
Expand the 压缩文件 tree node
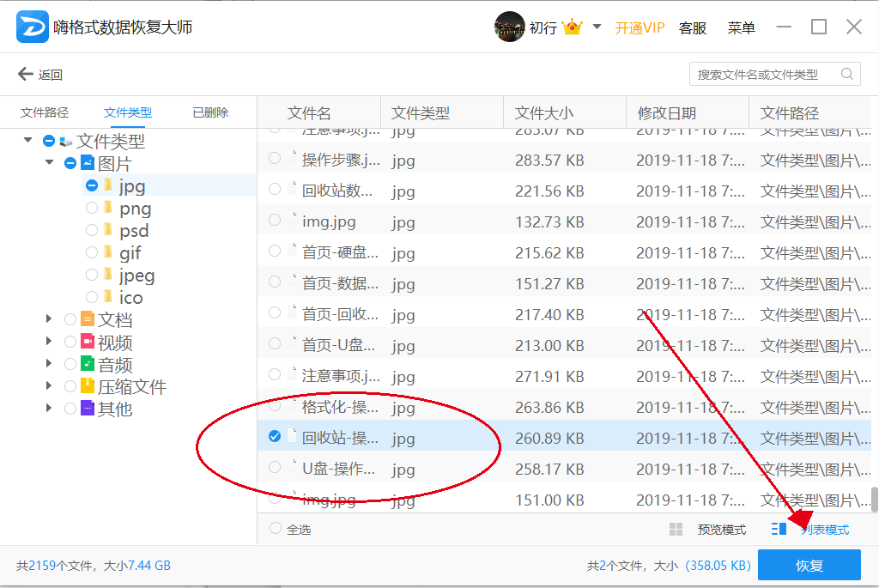[49, 386]
